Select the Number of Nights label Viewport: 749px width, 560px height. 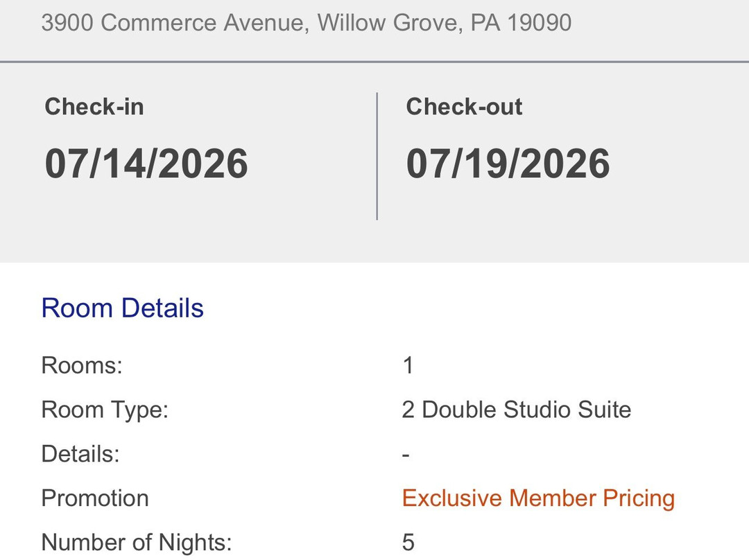137,543
